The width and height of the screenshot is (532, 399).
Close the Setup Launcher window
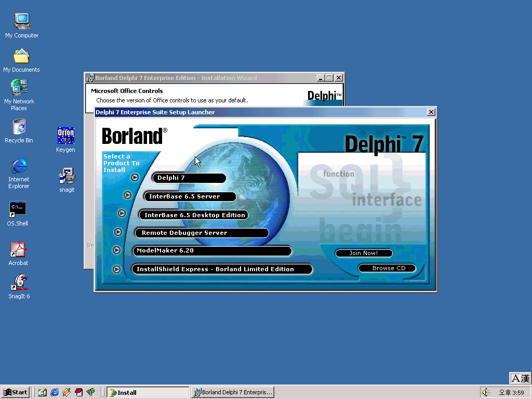[x=431, y=112]
